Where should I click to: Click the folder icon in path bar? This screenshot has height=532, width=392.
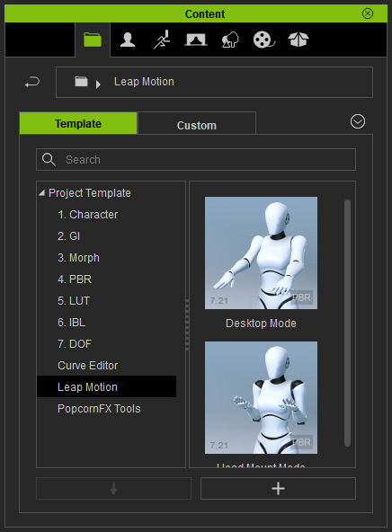81,82
